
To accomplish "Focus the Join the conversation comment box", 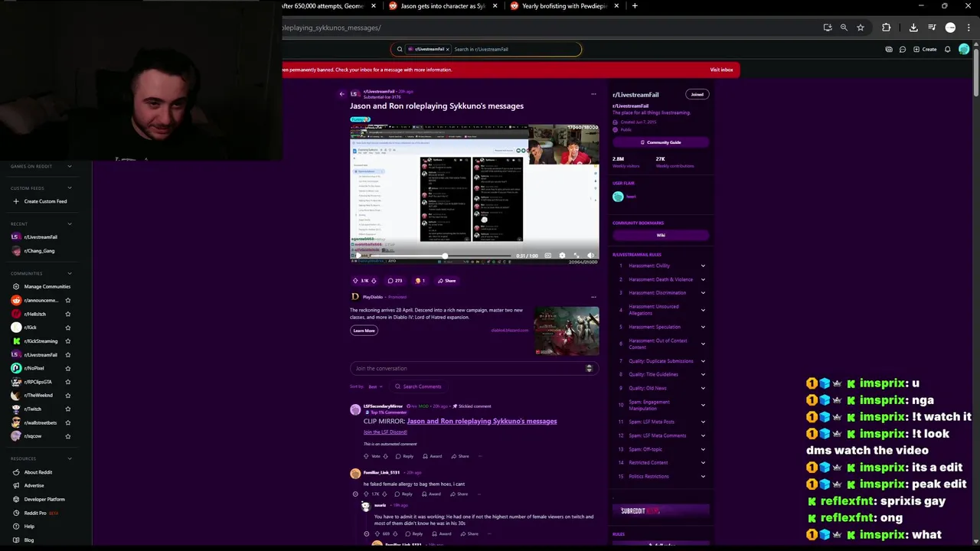I will (x=474, y=369).
